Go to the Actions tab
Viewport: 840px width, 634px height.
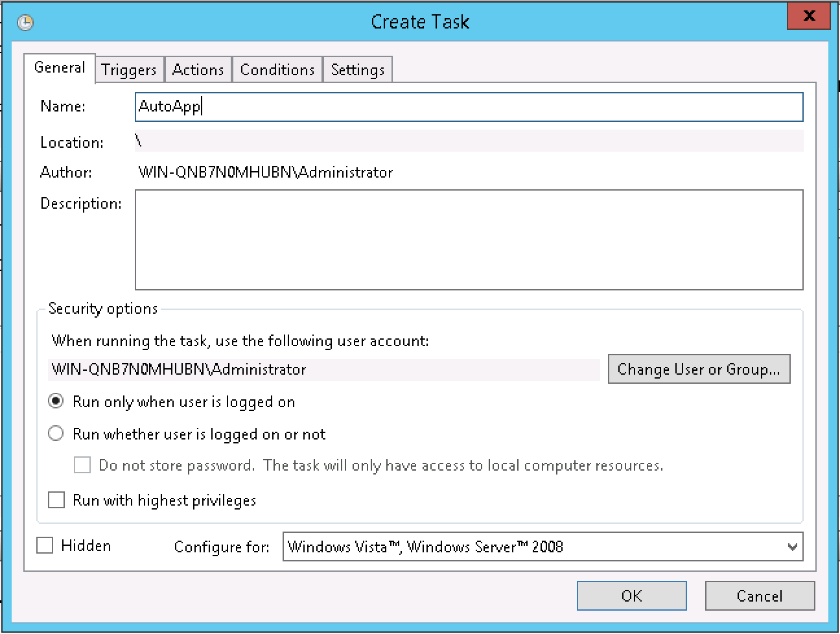[198, 70]
